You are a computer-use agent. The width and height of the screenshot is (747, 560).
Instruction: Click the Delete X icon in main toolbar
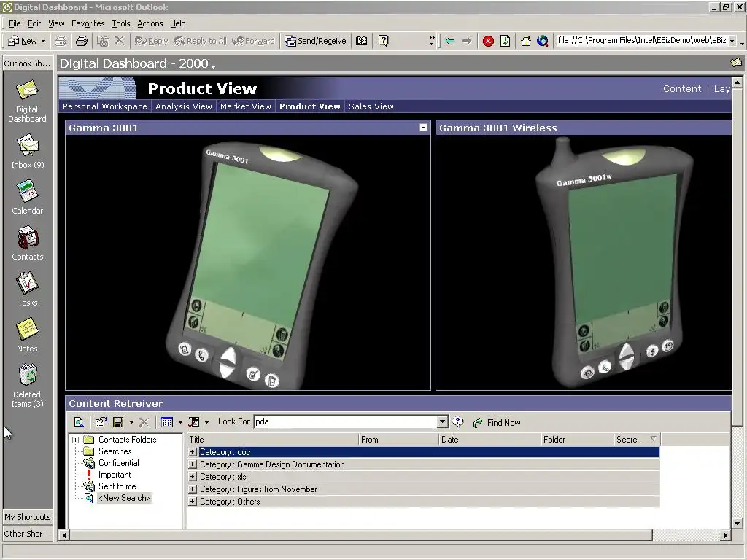(119, 41)
